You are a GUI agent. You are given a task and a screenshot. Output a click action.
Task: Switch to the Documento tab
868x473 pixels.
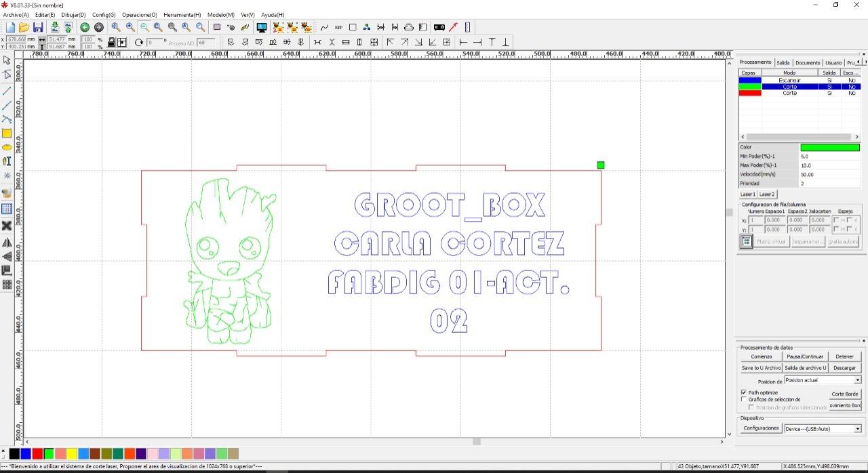point(808,62)
